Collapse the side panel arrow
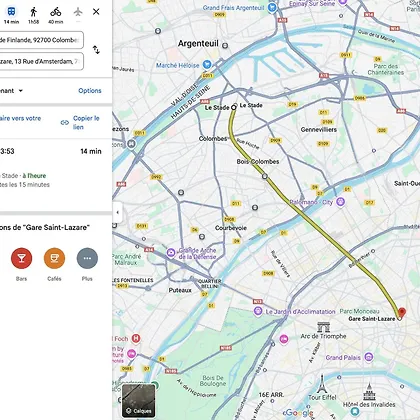Image resolution: width=420 pixels, height=420 pixels. click(117, 212)
